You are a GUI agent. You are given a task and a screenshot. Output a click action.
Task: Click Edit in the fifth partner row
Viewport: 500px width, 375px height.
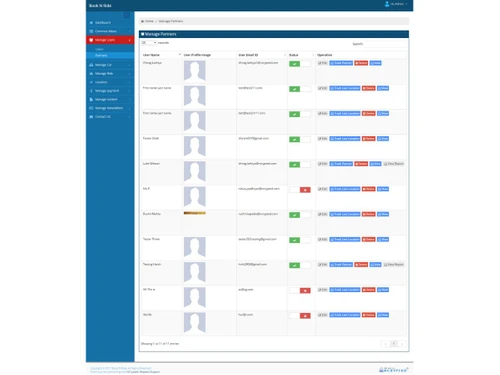(x=322, y=164)
